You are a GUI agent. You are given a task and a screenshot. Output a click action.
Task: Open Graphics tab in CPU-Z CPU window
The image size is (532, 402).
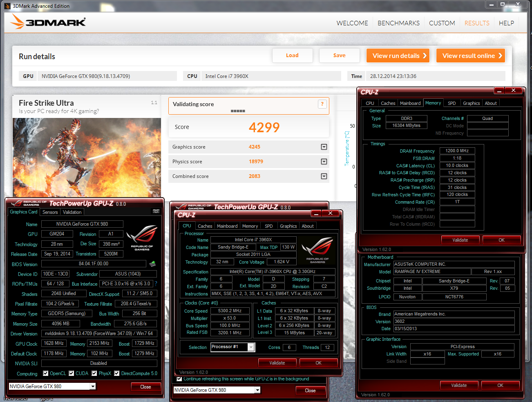[288, 226]
